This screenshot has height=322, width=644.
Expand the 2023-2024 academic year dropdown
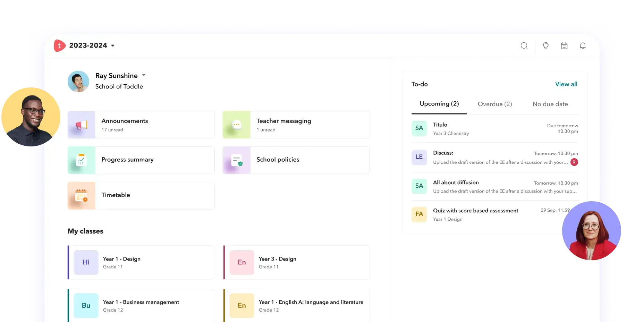(112, 46)
